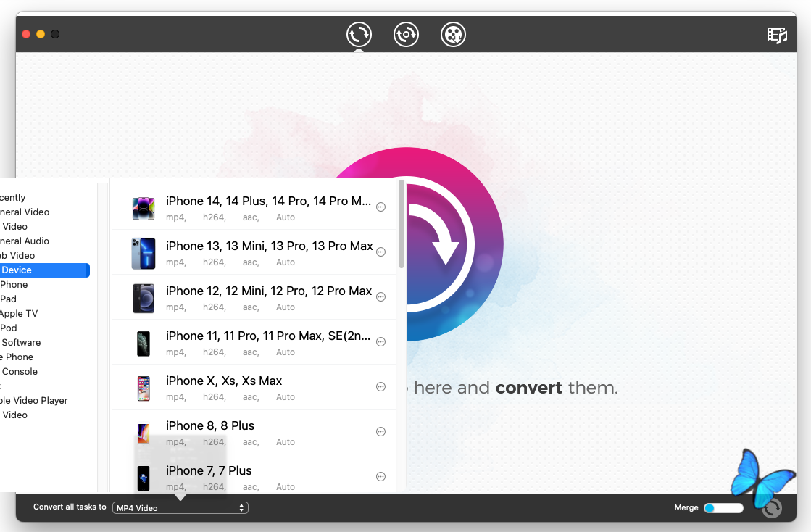
Task: Click the large circular convert drop area
Action: [x=454, y=244]
